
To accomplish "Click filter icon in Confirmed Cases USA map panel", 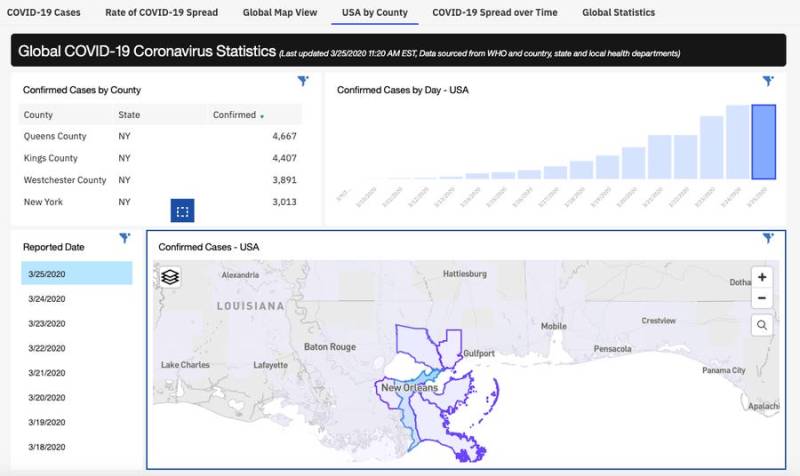I will coord(768,238).
